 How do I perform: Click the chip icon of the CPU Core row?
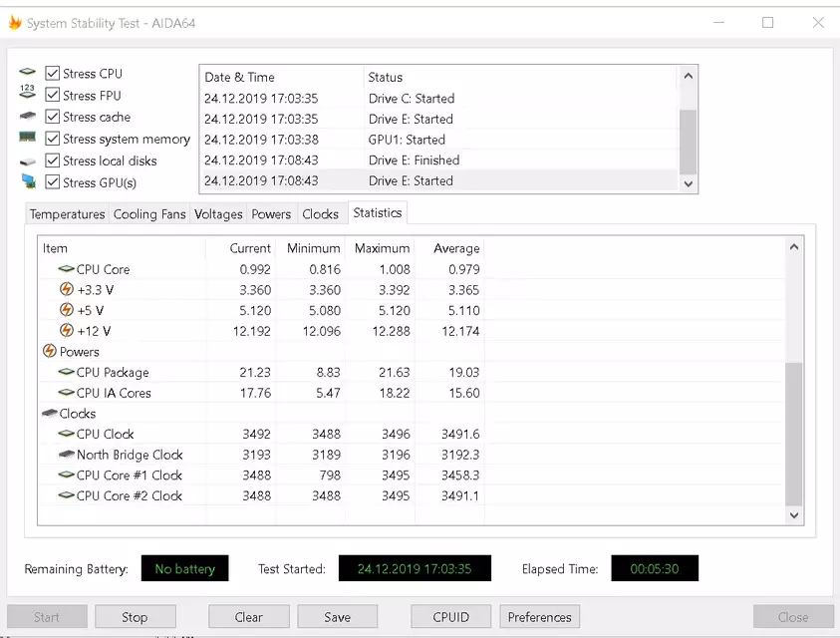66,268
